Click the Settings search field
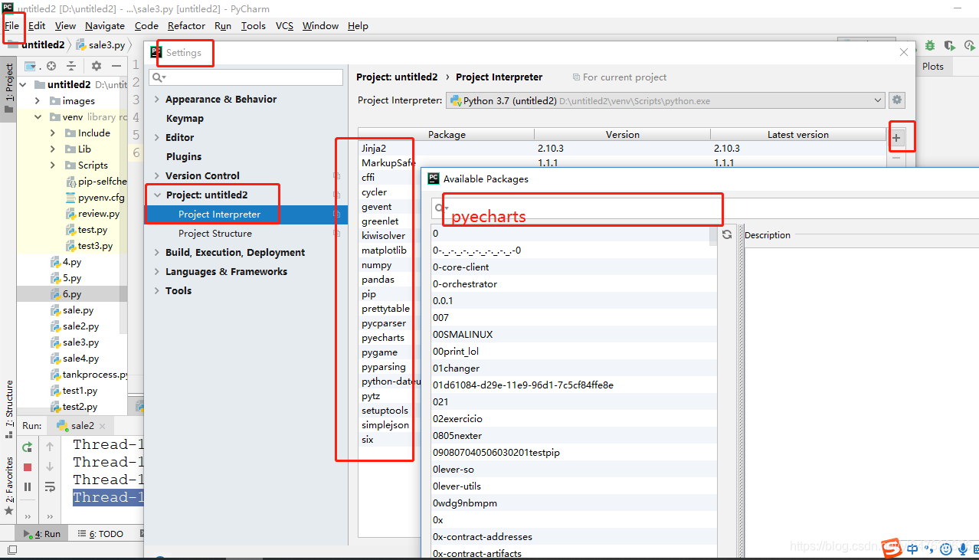 [x=246, y=77]
